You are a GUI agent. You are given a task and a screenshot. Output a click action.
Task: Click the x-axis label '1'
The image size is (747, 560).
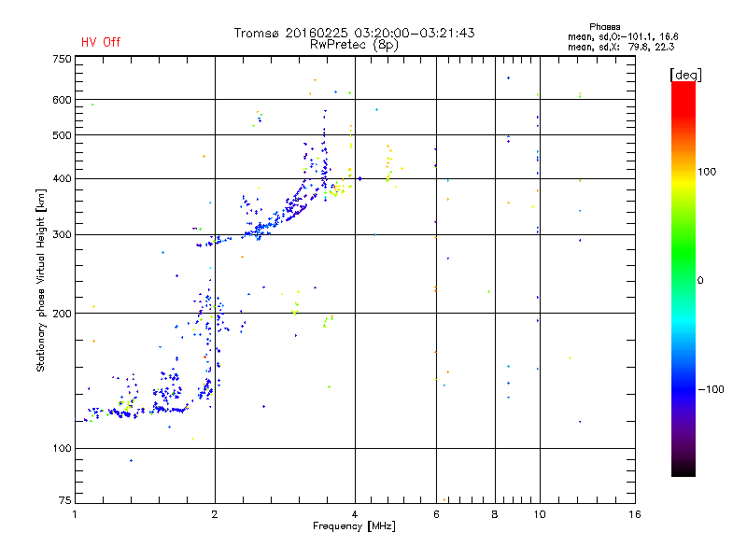(x=75, y=514)
